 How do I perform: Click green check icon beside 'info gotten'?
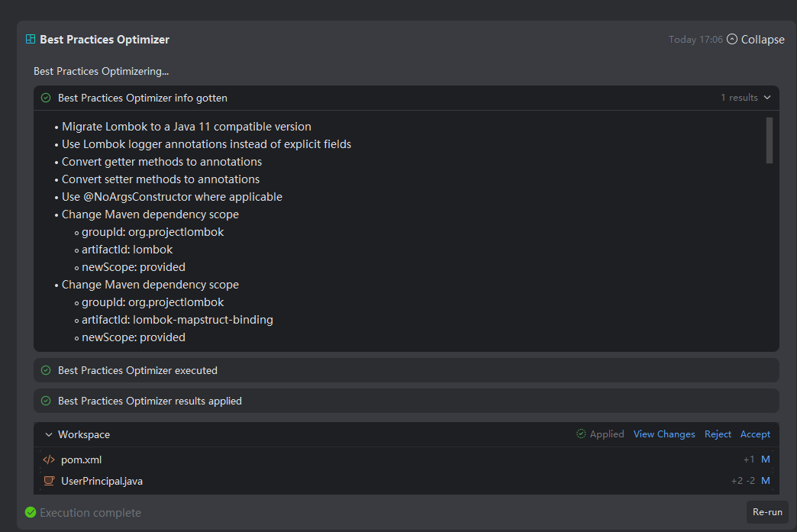click(x=46, y=98)
